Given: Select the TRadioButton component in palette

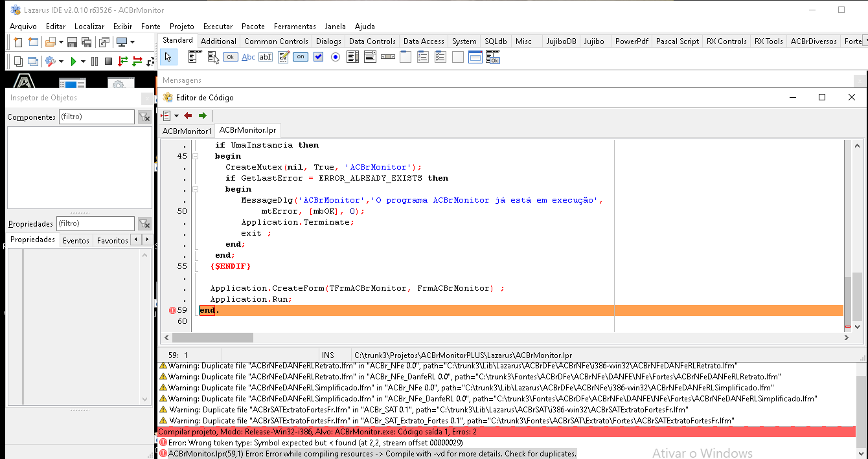Looking at the screenshot, I should pos(336,57).
